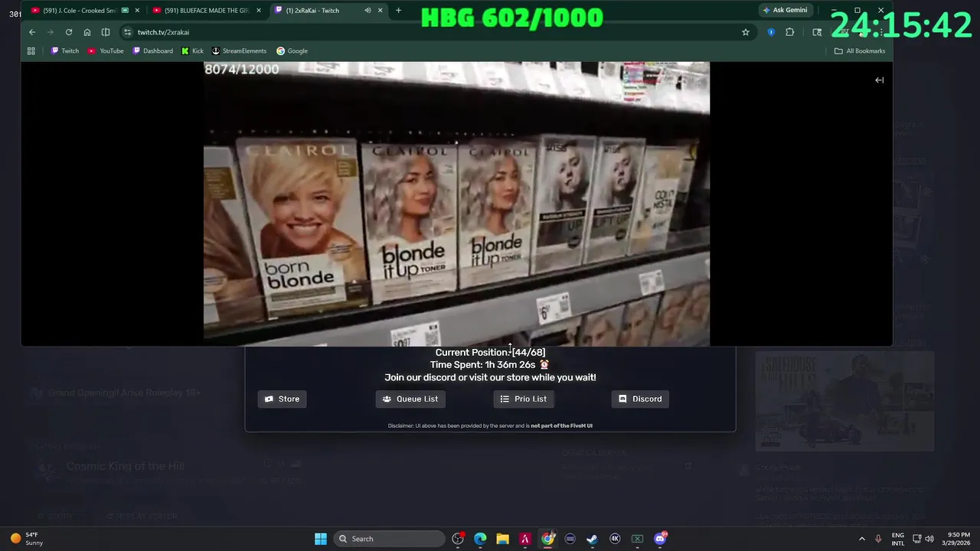This screenshot has width=980, height=551.
Task: Close the BLUEFACE YouTube tab
Action: pos(259,11)
